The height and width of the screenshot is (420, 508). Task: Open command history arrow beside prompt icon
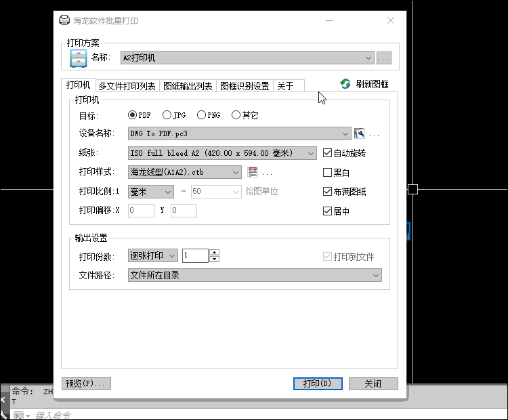click(28, 416)
